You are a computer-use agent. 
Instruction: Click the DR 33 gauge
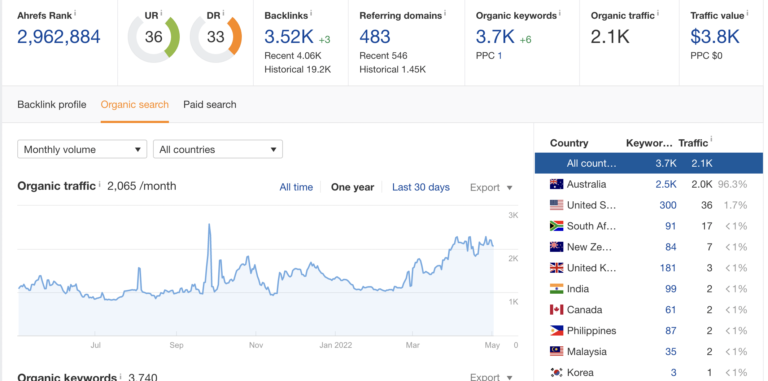pos(216,37)
